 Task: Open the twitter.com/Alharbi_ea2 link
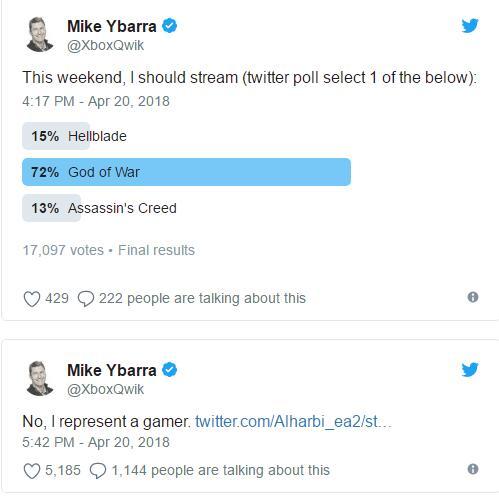[293, 422]
